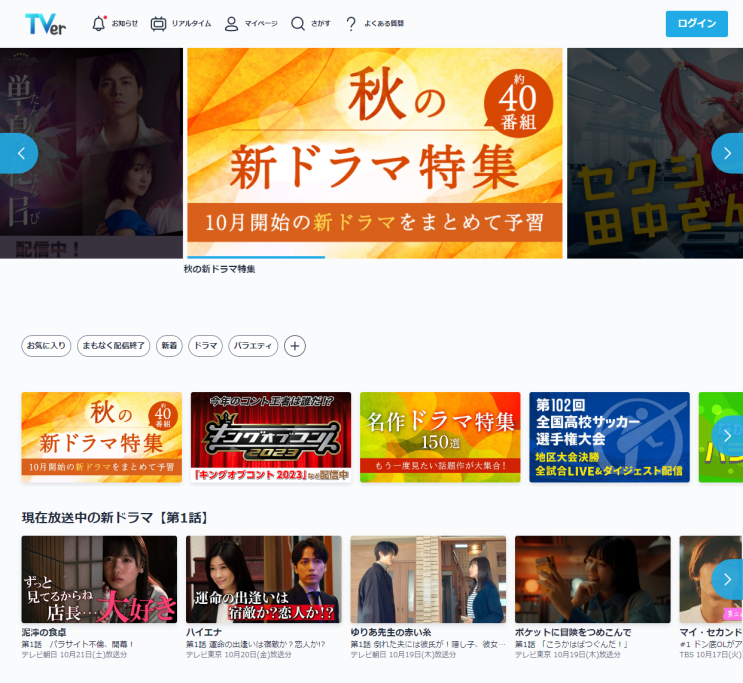Screen dimensions: 743x683
Task: Open notifications bell icon (お知らせ)
Action: (99, 24)
